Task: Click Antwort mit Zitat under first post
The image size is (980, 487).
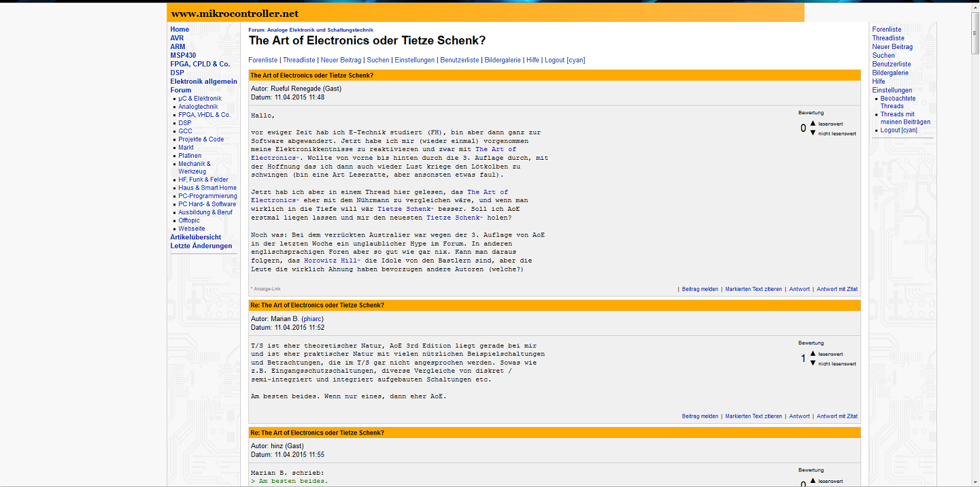Action: pos(837,289)
